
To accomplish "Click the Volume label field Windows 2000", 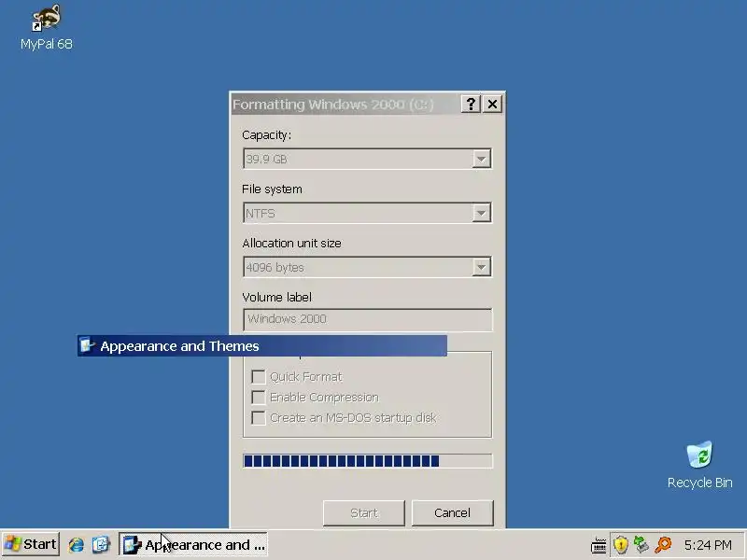I will pyautogui.click(x=367, y=319).
